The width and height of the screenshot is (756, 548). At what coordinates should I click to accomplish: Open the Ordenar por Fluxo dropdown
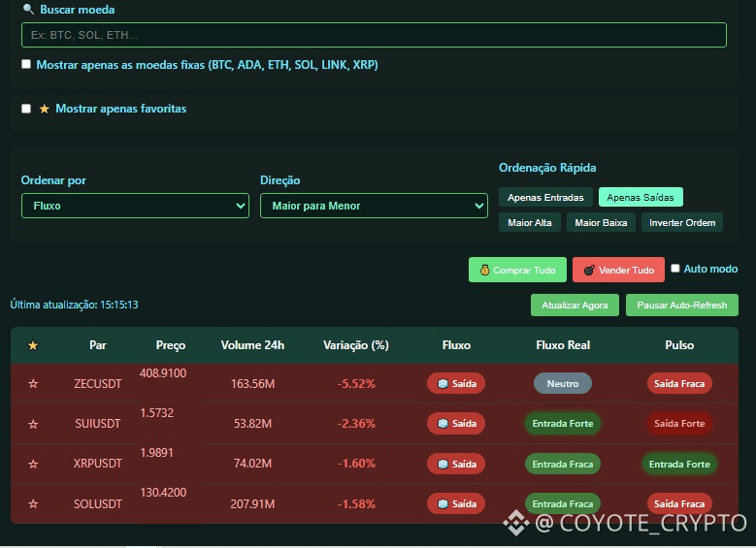(135, 206)
